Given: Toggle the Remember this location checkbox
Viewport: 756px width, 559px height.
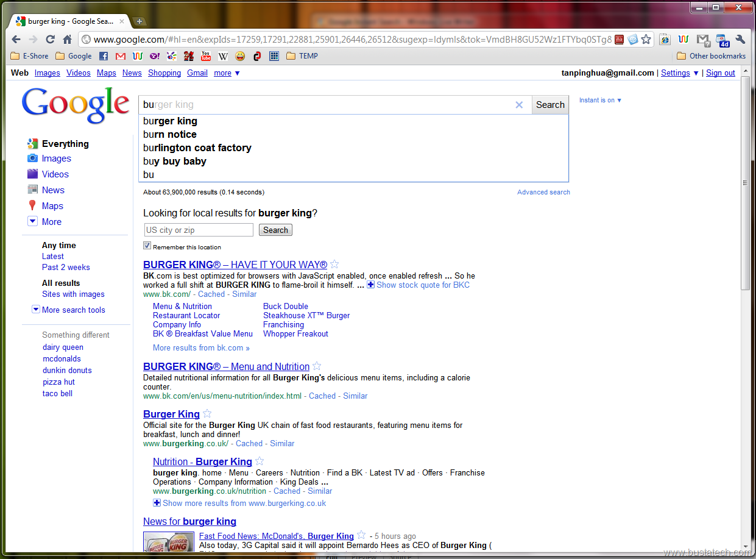Looking at the screenshot, I should coord(147,246).
